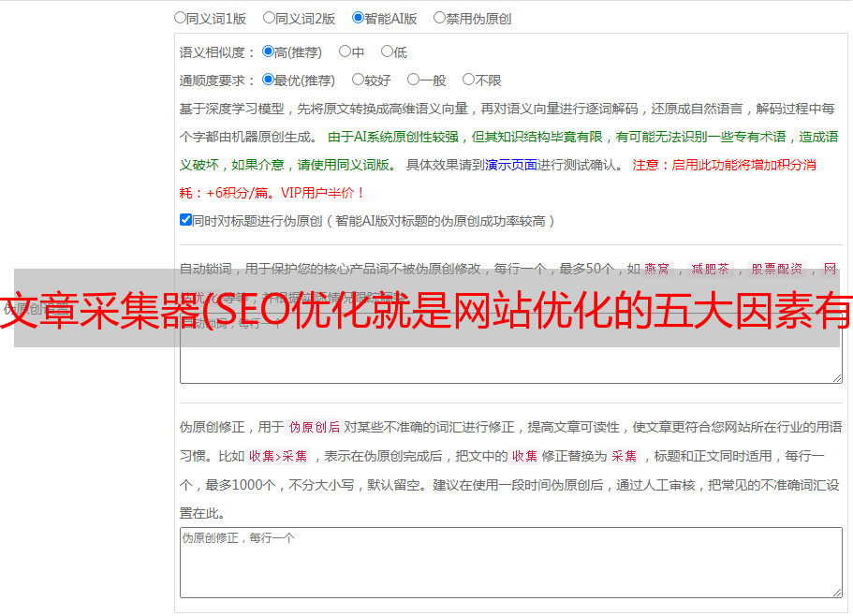Open the 演示页面 link
Viewport: 853px width, 616px height.
(510, 165)
